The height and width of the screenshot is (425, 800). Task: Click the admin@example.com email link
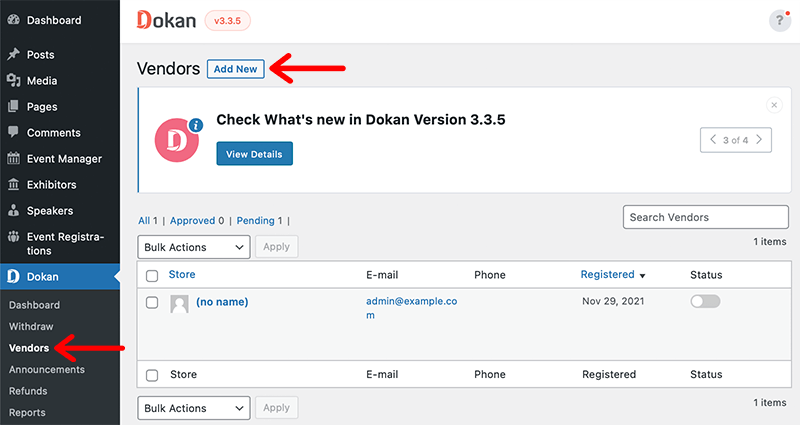(x=411, y=308)
